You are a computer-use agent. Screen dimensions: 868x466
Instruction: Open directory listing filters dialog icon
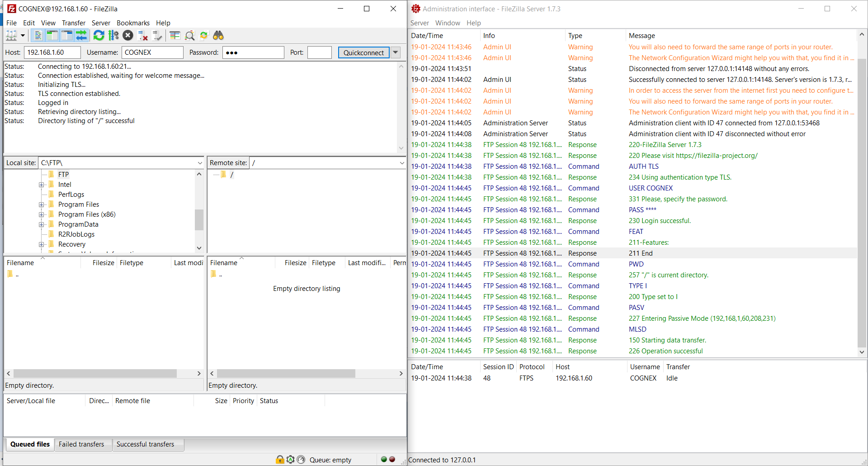pos(175,35)
